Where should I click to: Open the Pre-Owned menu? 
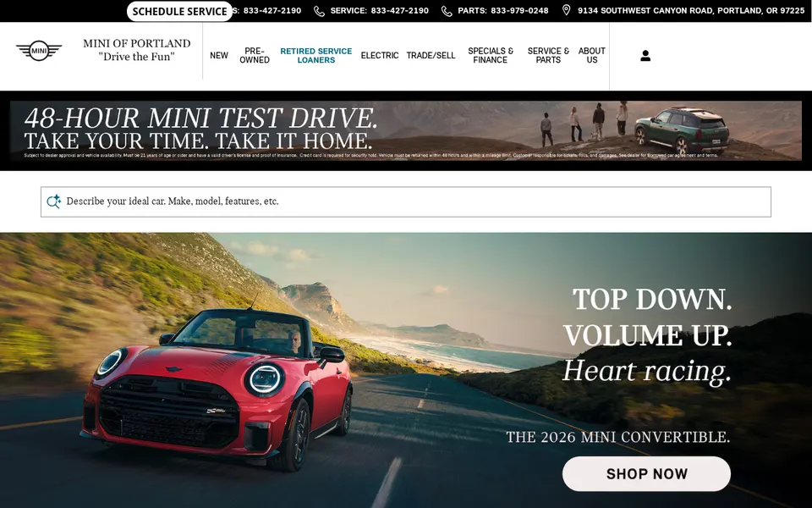tap(255, 56)
